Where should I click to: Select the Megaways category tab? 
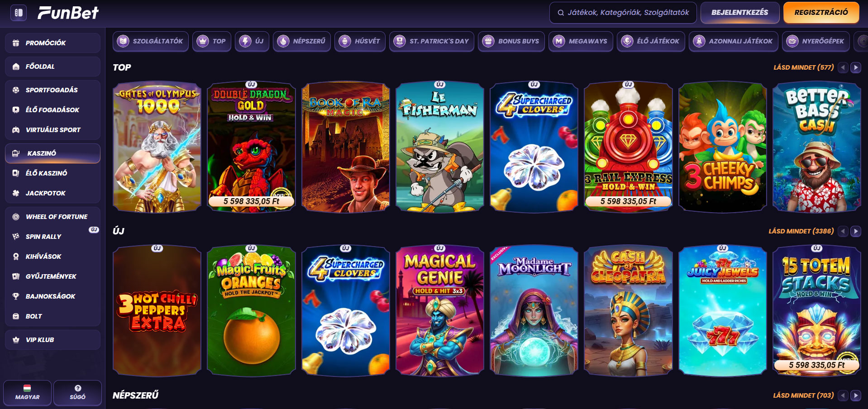pos(581,41)
